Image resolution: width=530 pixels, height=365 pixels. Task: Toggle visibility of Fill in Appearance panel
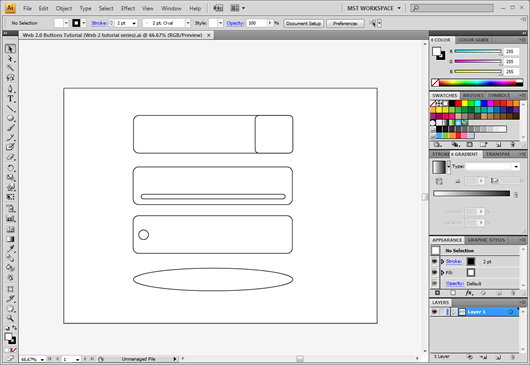pos(435,272)
